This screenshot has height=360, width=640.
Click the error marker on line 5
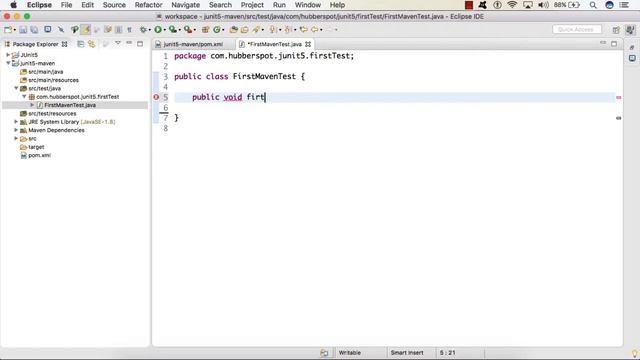pos(156,97)
